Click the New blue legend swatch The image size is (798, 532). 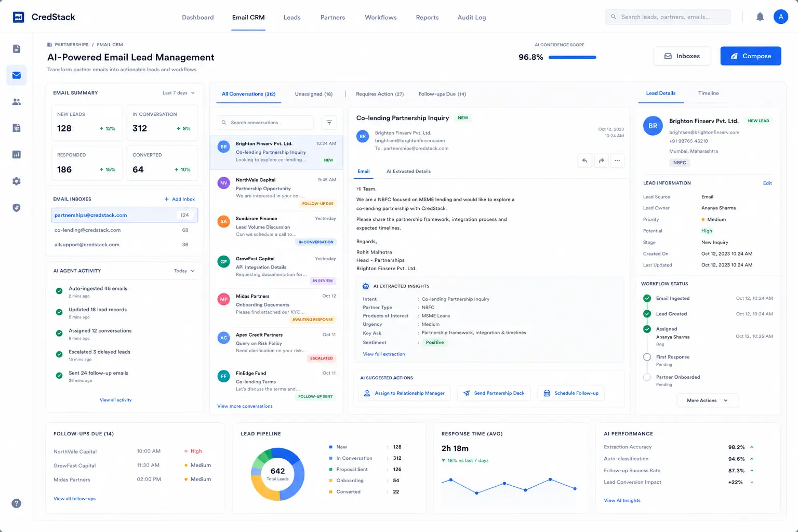point(330,447)
